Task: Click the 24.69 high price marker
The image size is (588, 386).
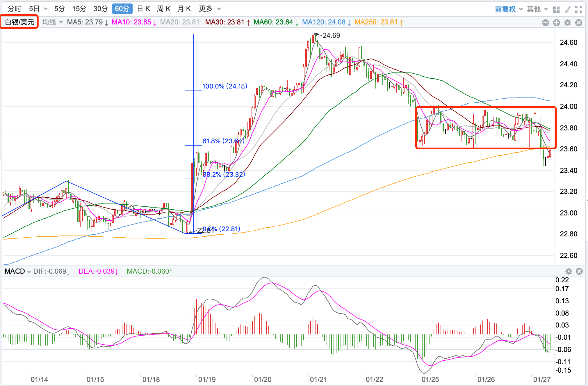Action: pyautogui.click(x=331, y=36)
